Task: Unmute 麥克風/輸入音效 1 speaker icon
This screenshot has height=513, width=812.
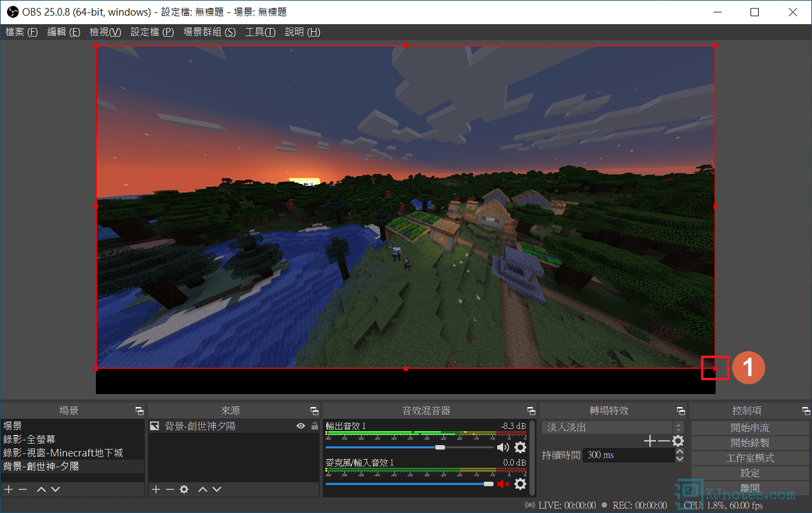Action: (504, 484)
